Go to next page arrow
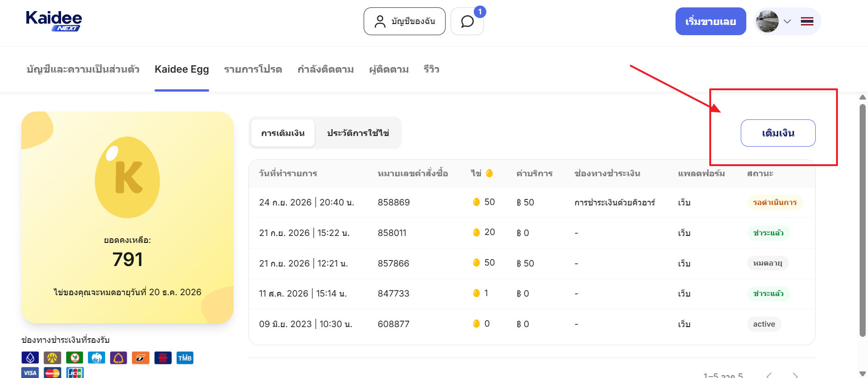Screen dimensions: 868x378 point(795,375)
